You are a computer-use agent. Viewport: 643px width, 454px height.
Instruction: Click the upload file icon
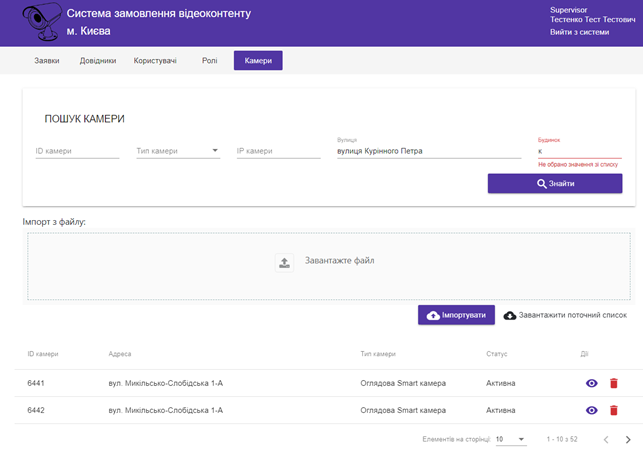[x=284, y=262]
